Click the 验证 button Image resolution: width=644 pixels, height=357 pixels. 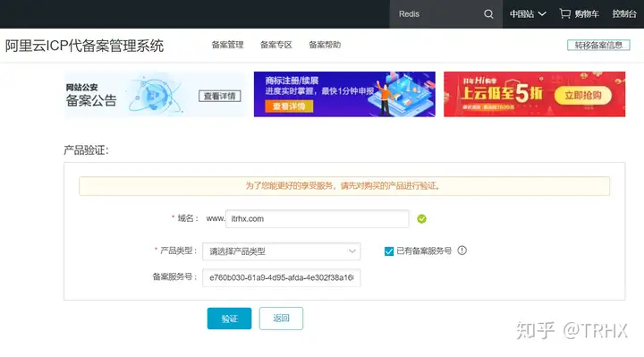coord(229,319)
